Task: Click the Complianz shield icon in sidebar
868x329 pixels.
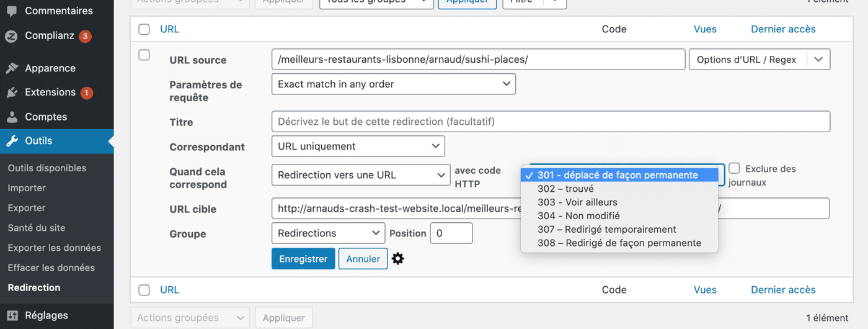Action: [12, 36]
